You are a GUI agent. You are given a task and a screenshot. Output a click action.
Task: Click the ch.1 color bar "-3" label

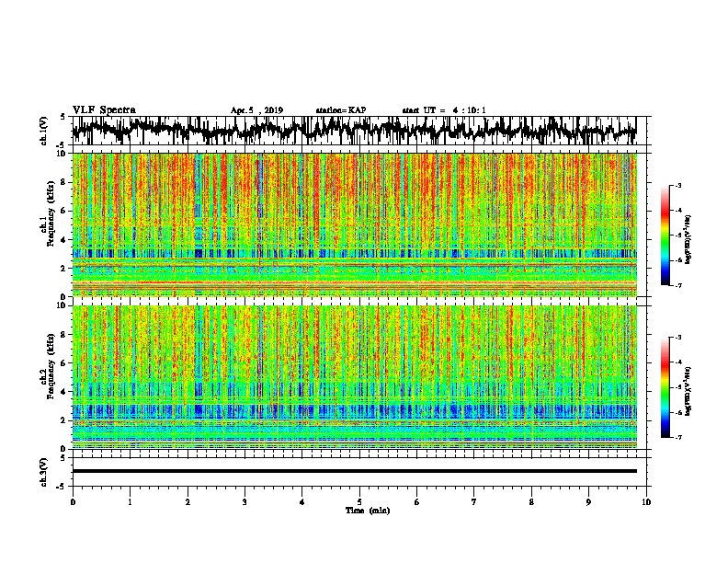[678, 186]
